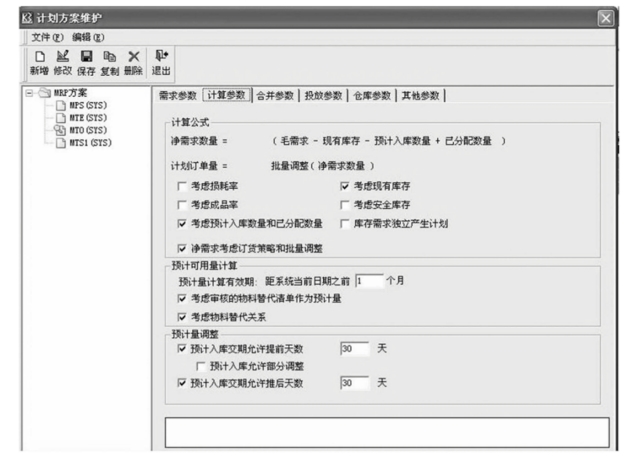
Task: Click the MTS1 (SYS) document icon
Action: (61, 143)
